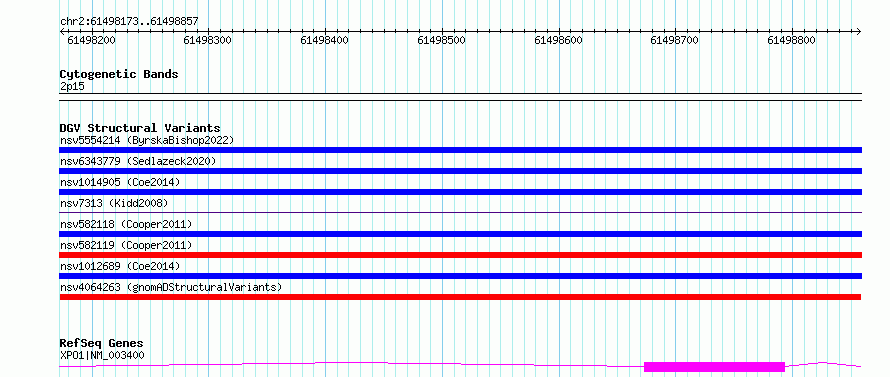The width and height of the screenshot is (890, 377).
Task: Click the blue bar under nsv6343779
Action: [460, 171]
